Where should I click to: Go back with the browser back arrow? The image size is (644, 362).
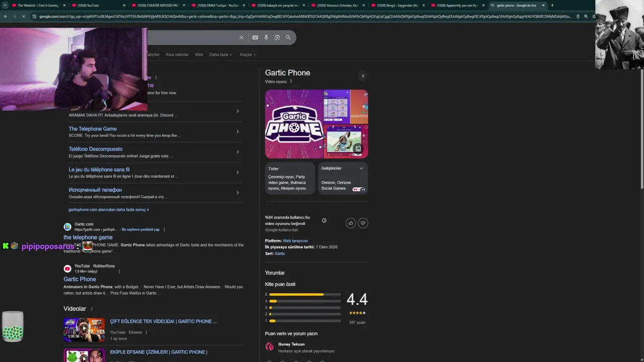(5, 17)
